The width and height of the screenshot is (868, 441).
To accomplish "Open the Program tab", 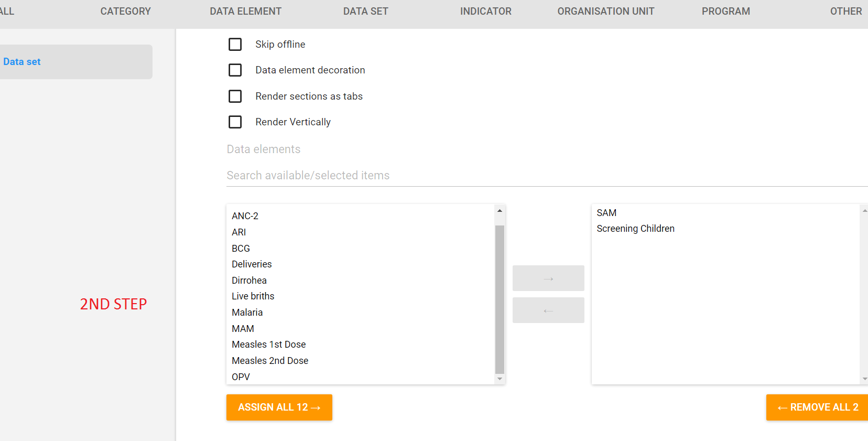I will (725, 12).
